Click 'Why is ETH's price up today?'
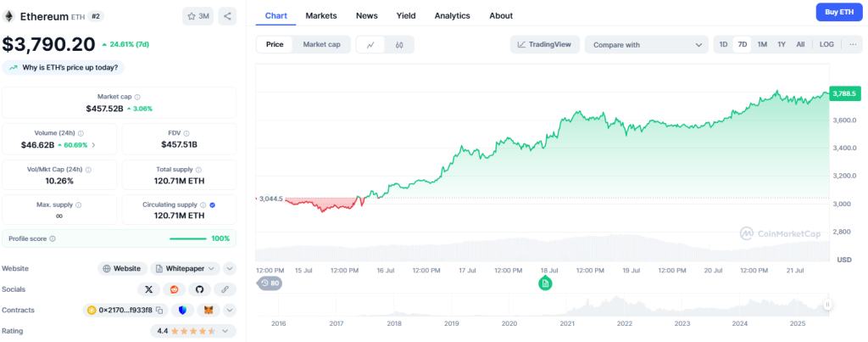The width and height of the screenshot is (868, 342). [64, 68]
